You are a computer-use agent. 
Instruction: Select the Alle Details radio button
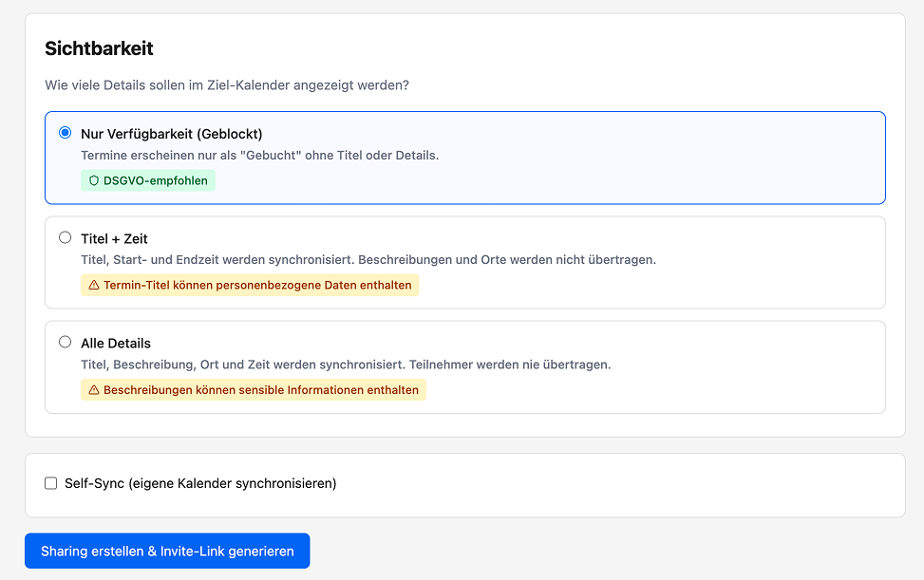point(65,341)
